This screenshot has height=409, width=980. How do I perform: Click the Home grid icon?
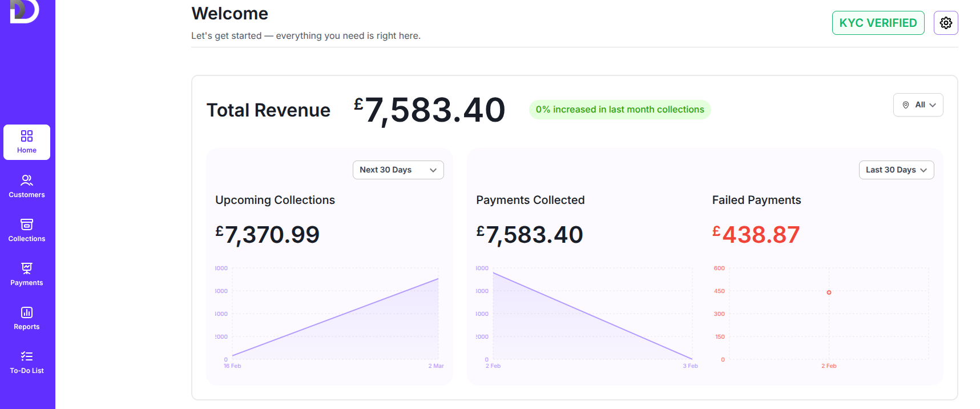click(27, 136)
